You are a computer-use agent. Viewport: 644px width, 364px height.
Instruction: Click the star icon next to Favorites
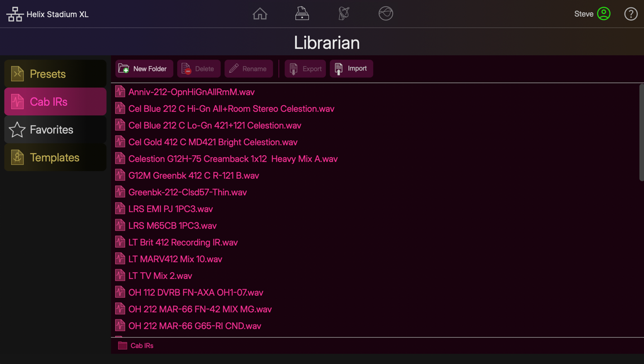click(16, 129)
